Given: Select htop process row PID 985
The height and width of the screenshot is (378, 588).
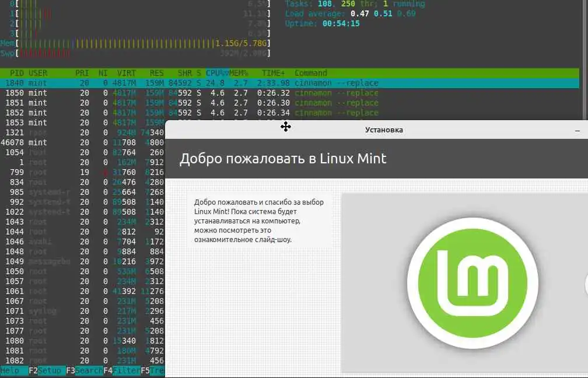Looking at the screenshot, I should point(82,192).
